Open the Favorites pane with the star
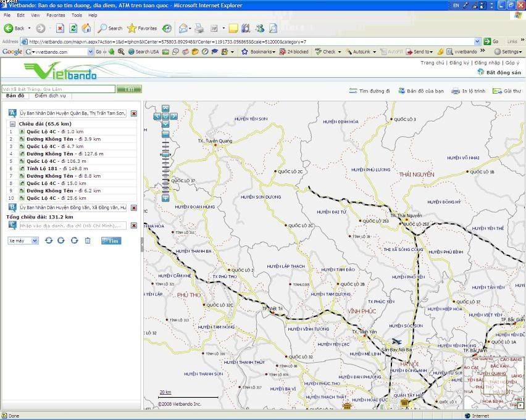 pos(142,28)
